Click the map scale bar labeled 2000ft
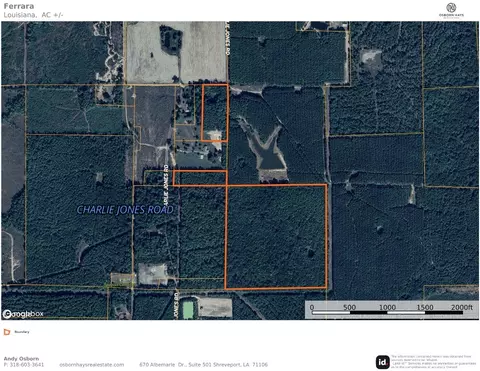Screen dimensions: 480x371 (391, 310)
